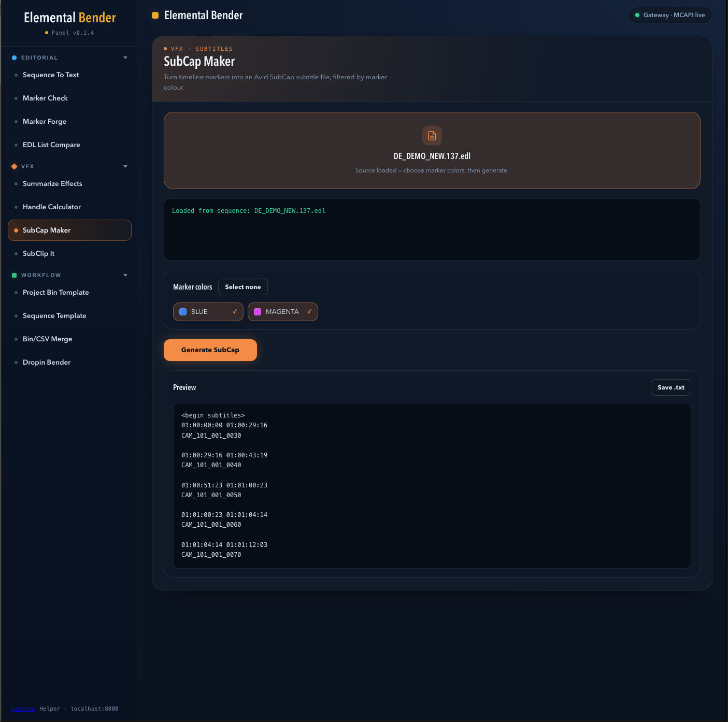Click the blue color swatch in BLUE chip
The height and width of the screenshot is (722, 728).
(x=183, y=312)
